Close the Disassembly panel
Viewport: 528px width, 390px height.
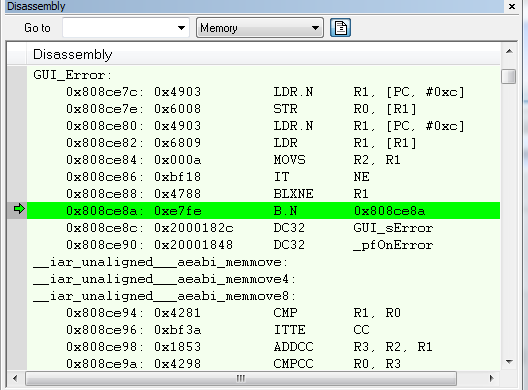(512, 6)
